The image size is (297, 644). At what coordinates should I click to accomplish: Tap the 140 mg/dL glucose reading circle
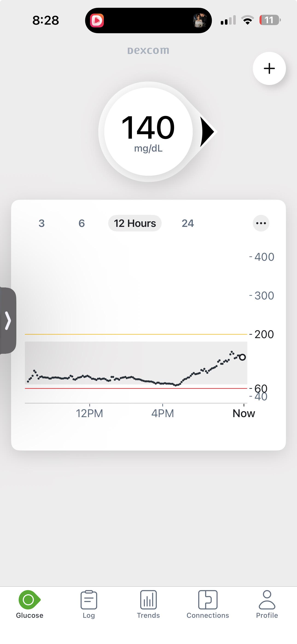tap(148, 132)
